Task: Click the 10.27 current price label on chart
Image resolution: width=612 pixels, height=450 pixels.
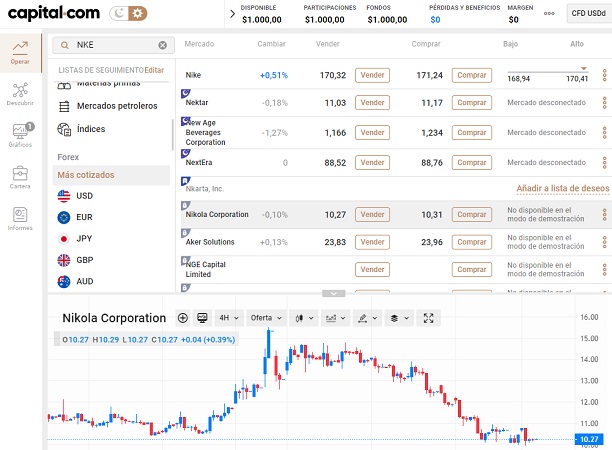Action: click(589, 439)
